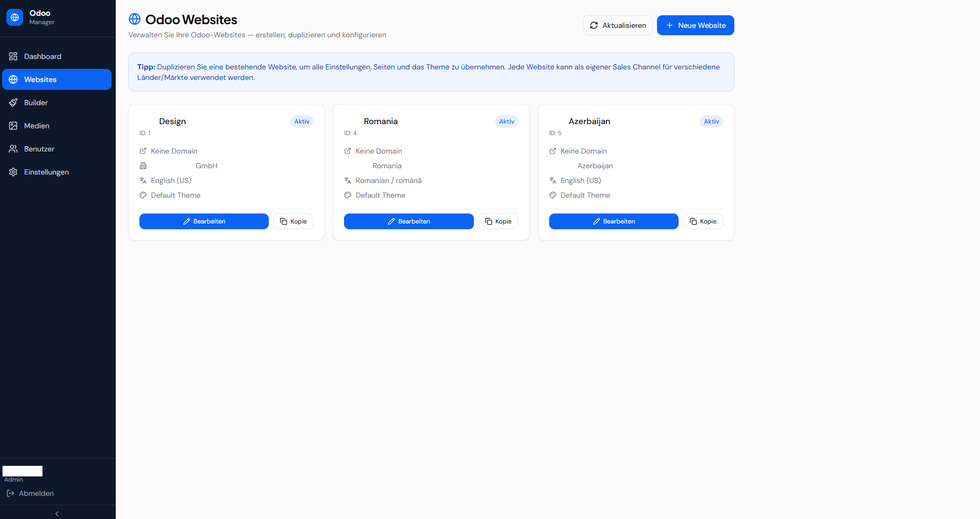Edit the Romania website via Bearbeiten
Image resolution: width=980 pixels, height=519 pixels.
409,221
